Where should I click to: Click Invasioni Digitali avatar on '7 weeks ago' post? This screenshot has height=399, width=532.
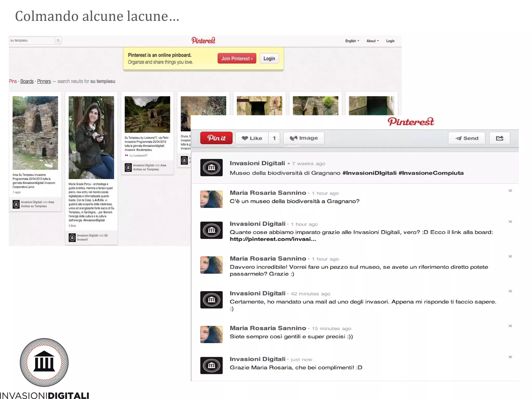coord(211,168)
